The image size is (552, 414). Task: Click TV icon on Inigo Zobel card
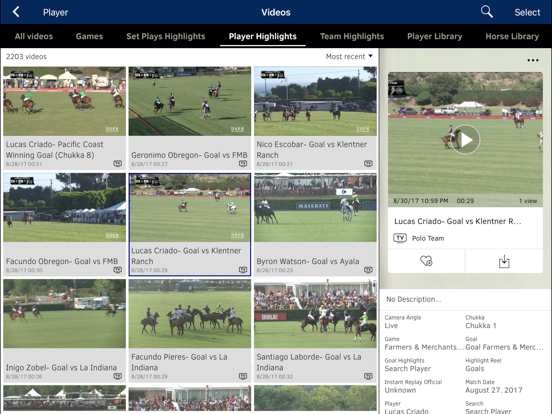(118, 376)
